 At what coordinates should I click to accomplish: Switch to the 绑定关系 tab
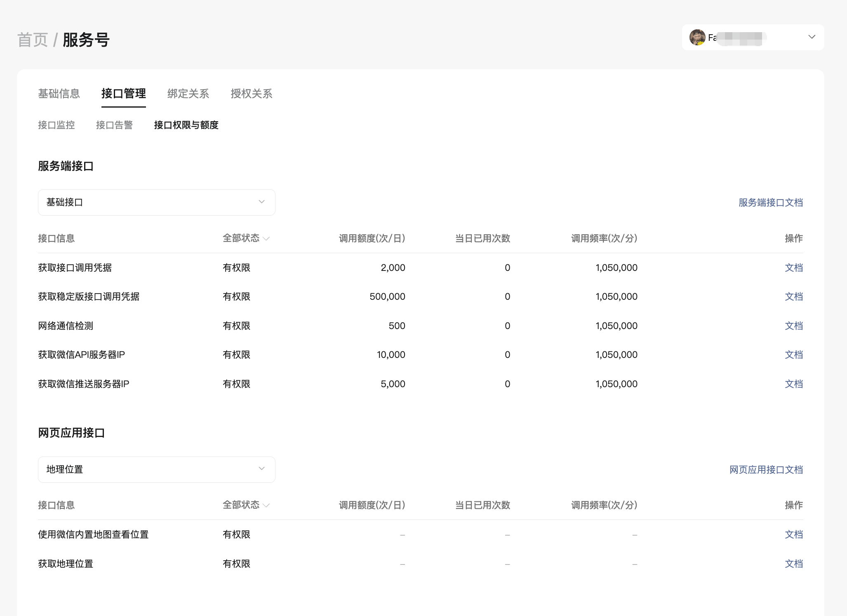coord(188,94)
